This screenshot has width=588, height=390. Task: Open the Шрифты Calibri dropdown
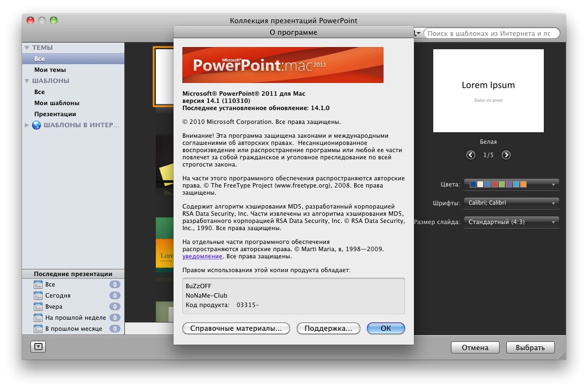[512, 202]
